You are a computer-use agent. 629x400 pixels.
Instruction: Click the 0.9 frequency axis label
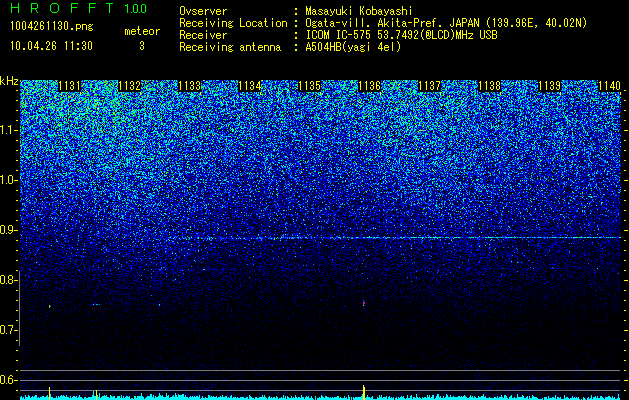click(6, 230)
